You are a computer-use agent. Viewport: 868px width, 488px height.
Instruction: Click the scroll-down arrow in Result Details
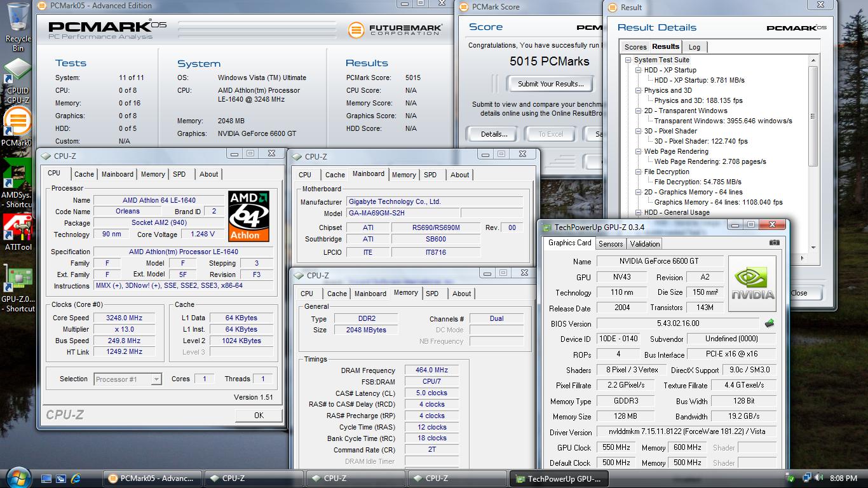click(813, 248)
